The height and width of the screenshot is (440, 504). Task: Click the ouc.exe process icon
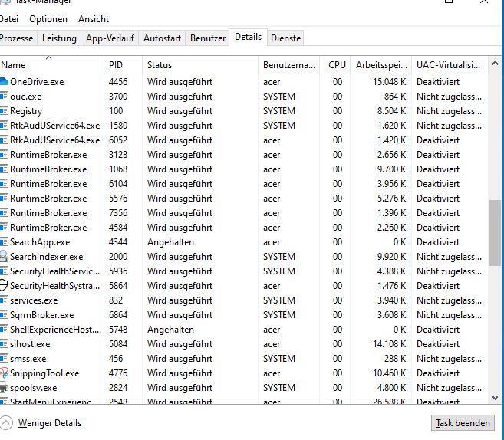(x=4, y=97)
